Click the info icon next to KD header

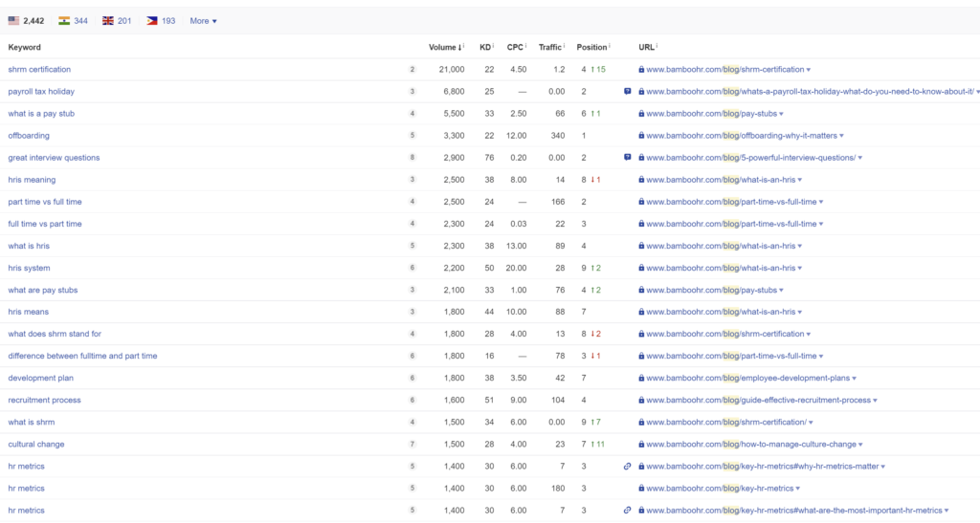tap(493, 45)
